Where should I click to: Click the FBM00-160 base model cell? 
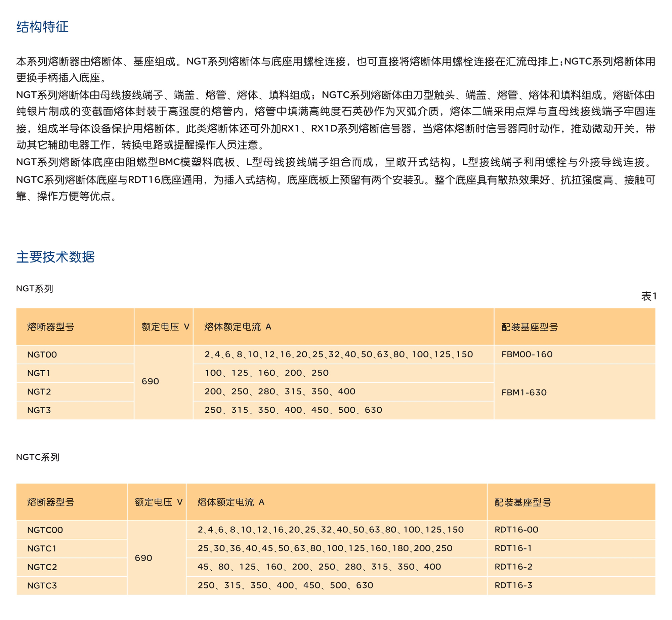(x=527, y=354)
